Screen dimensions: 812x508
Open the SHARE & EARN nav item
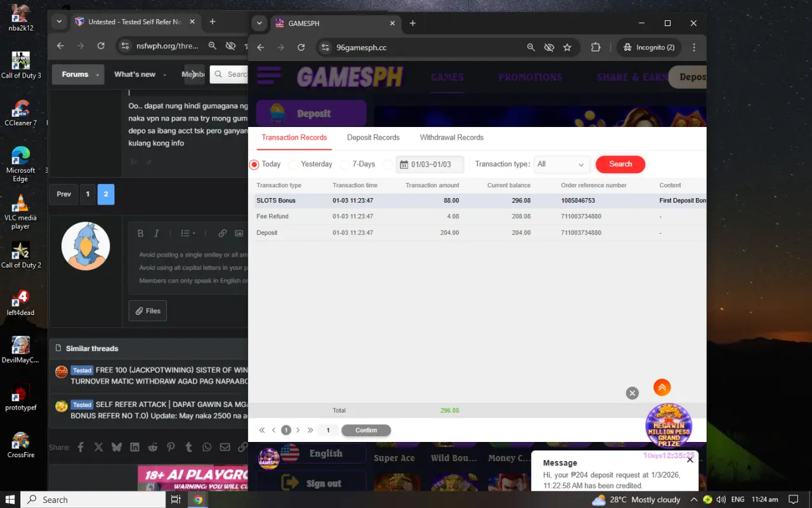click(x=632, y=77)
